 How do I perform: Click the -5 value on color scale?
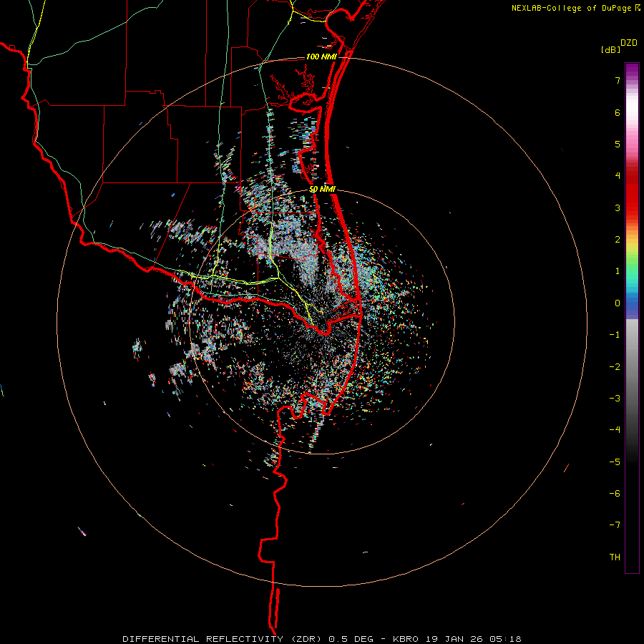point(615,462)
